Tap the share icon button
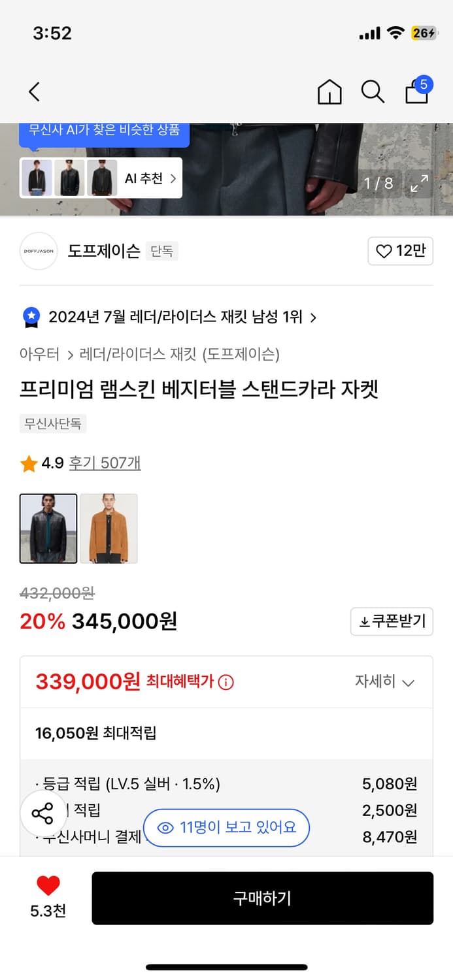This screenshot has width=453, height=980. tap(42, 814)
